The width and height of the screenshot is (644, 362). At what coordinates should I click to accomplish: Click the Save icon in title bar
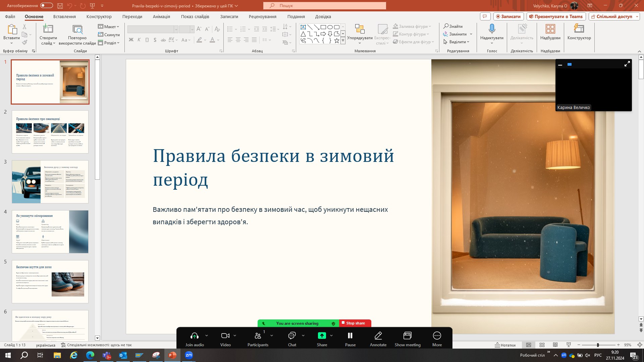[x=60, y=6]
